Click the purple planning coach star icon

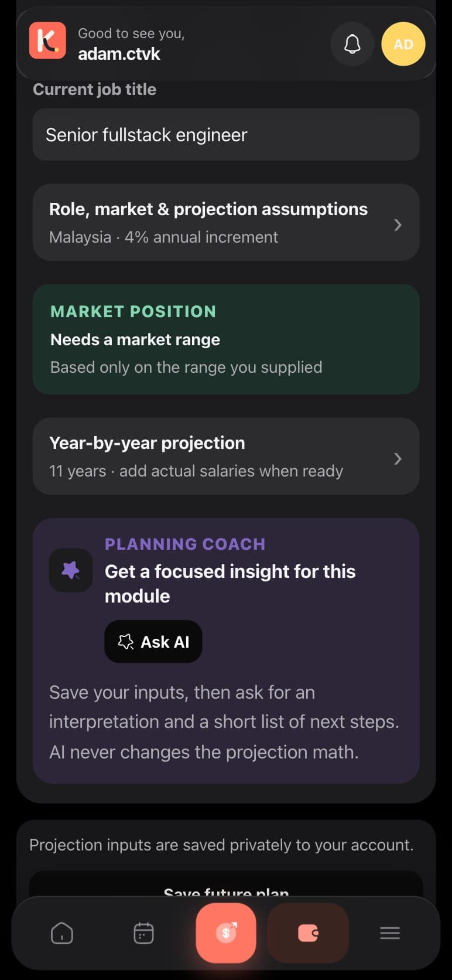click(71, 570)
